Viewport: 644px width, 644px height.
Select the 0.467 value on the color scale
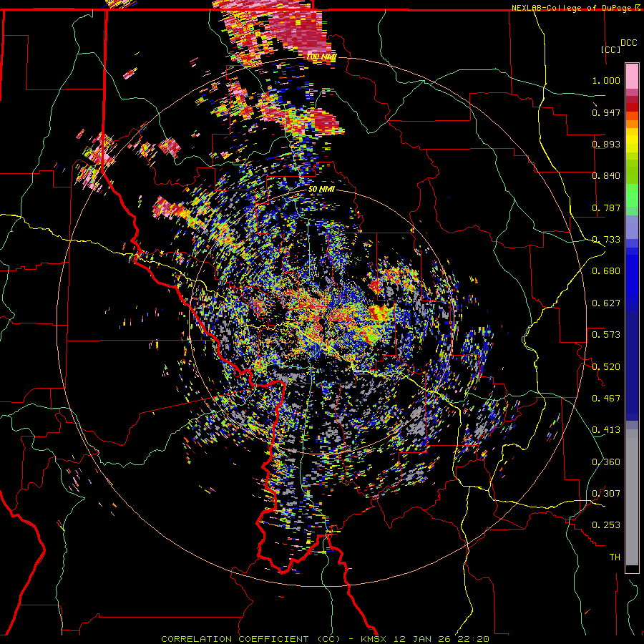(606, 399)
